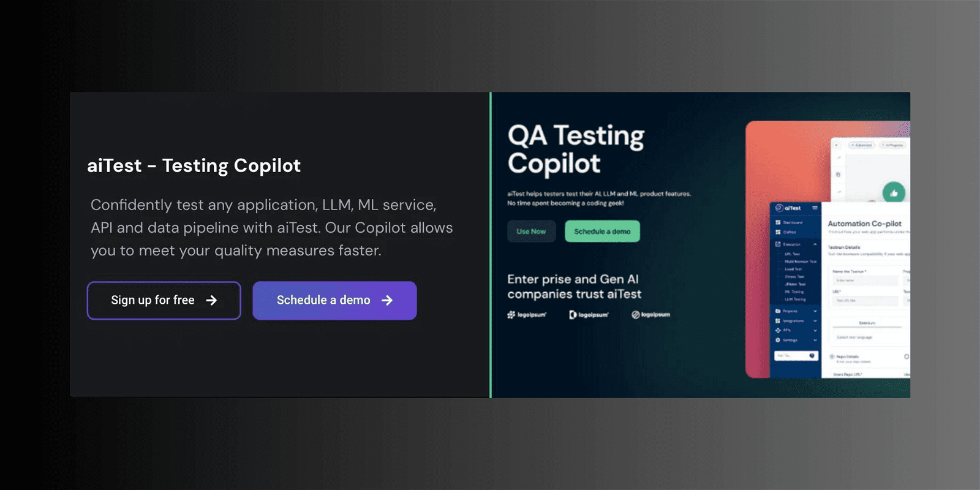Collapse the Execution section chevron
Screen dimensions: 980x490
click(815, 244)
